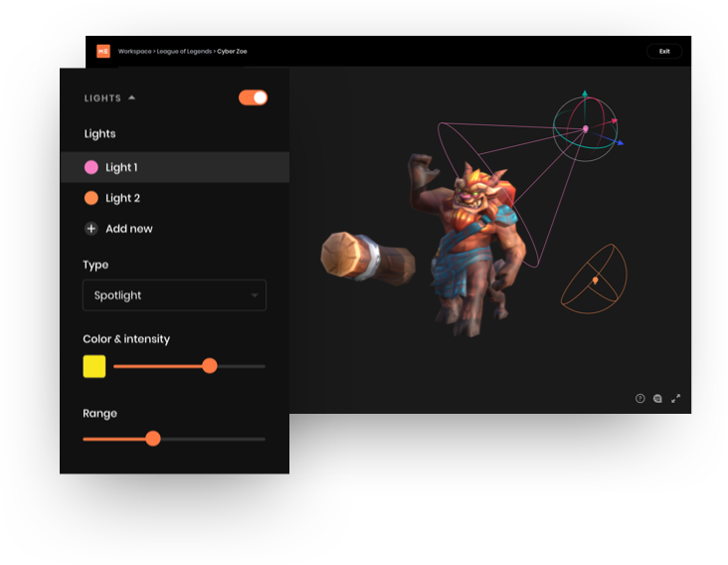Screen dimensions: 728x565
Task: Select Light 2 in the lights list
Action: (x=175, y=198)
